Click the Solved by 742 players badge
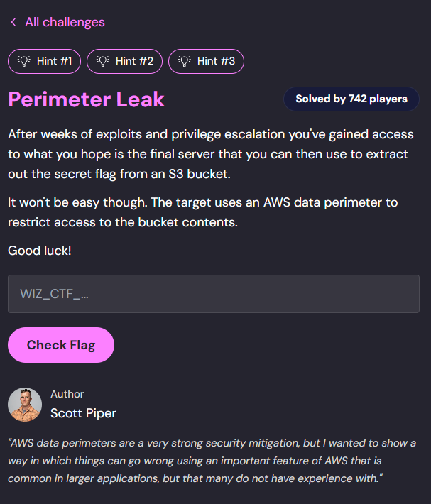 (351, 99)
